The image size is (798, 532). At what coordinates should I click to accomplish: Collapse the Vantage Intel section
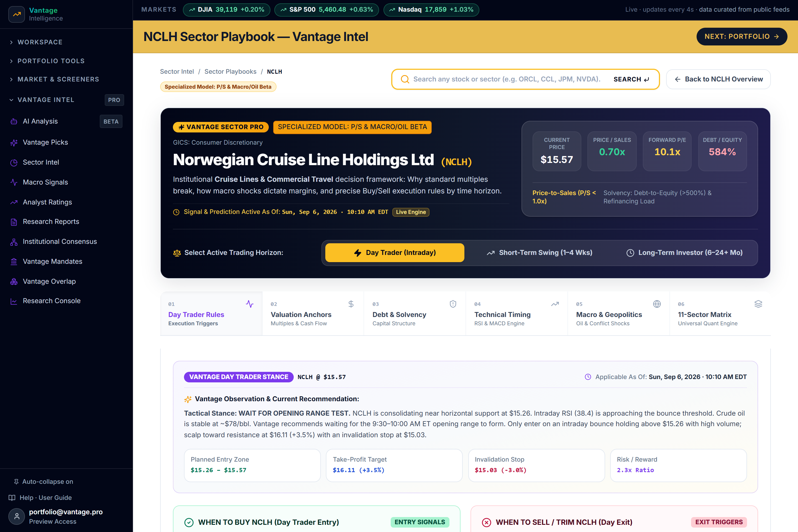[x=66, y=100]
